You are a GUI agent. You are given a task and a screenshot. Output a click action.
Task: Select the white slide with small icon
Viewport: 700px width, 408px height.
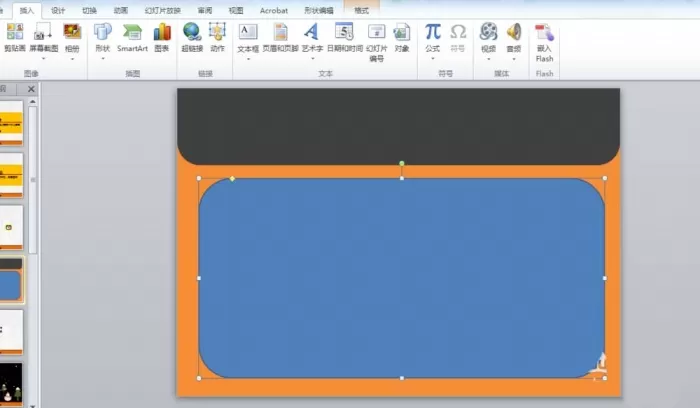pyautogui.click(x=11, y=227)
